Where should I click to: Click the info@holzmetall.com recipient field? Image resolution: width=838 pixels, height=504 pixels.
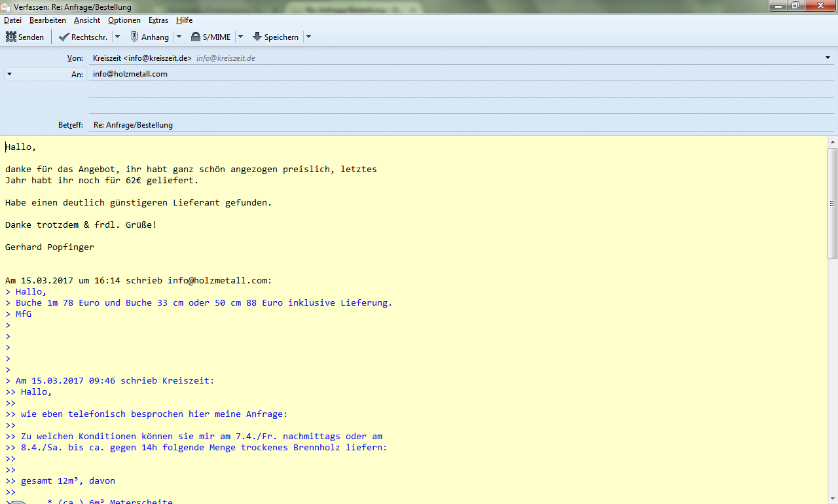(458, 74)
